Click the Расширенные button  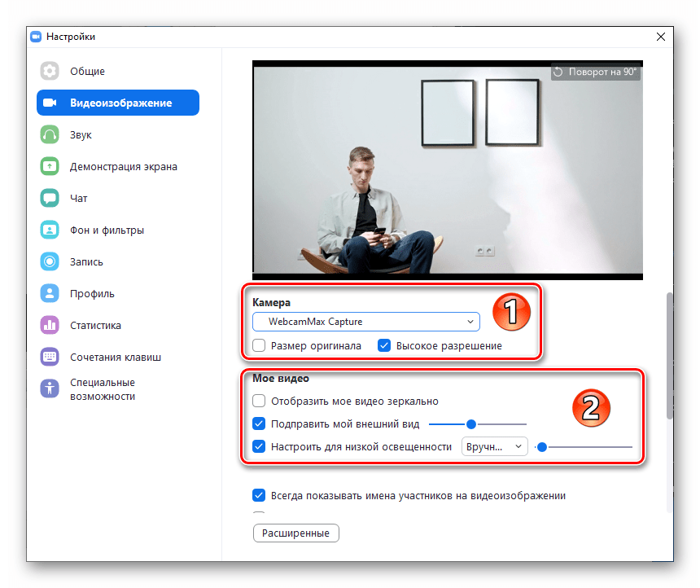pyautogui.click(x=296, y=533)
